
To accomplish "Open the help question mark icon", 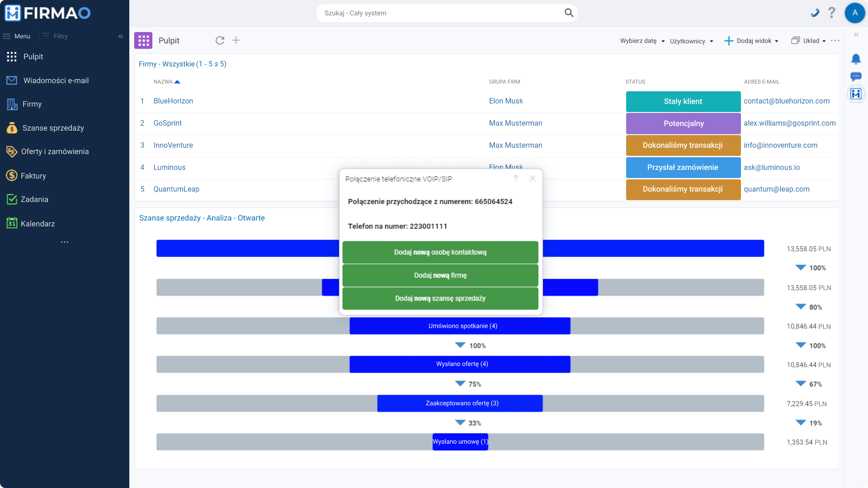I will [x=832, y=13].
